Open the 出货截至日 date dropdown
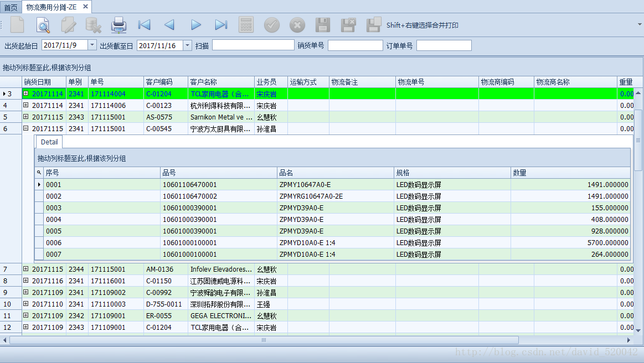The width and height of the screenshot is (644, 363). 187,45
